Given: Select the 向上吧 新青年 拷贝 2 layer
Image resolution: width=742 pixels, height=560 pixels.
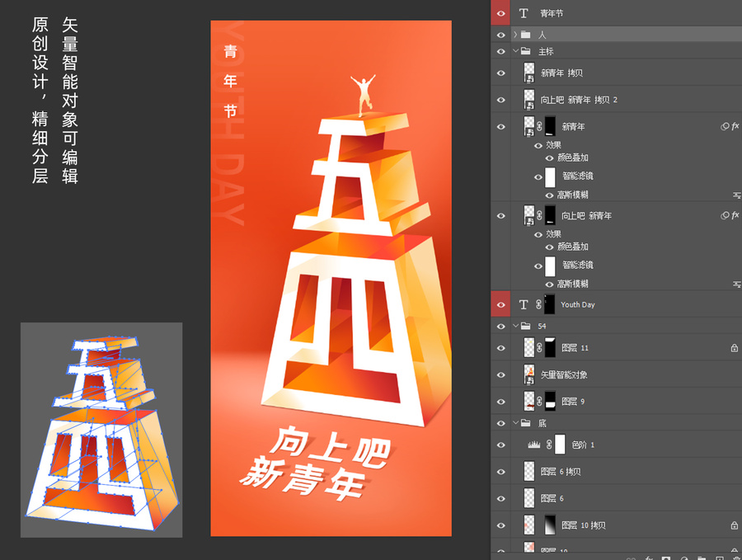Looking at the screenshot, I should 579,100.
